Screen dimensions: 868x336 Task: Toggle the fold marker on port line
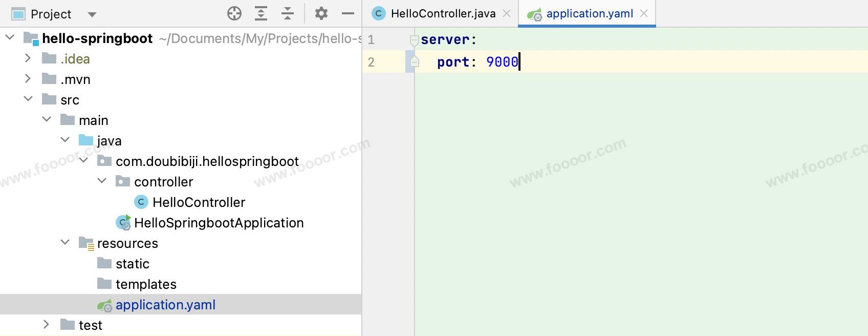[415, 62]
